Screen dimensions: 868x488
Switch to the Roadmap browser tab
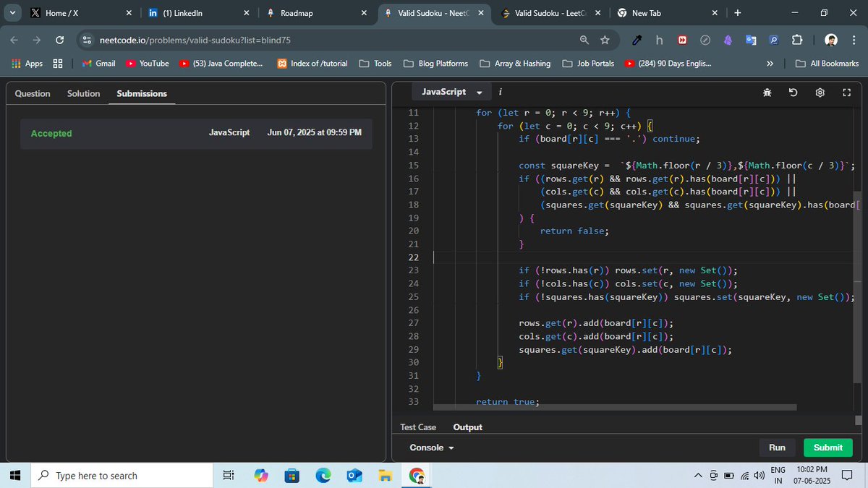tap(315, 13)
